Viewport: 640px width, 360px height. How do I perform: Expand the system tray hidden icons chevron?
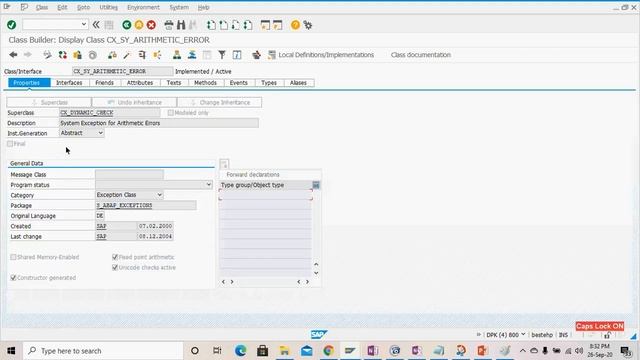[522, 351]
